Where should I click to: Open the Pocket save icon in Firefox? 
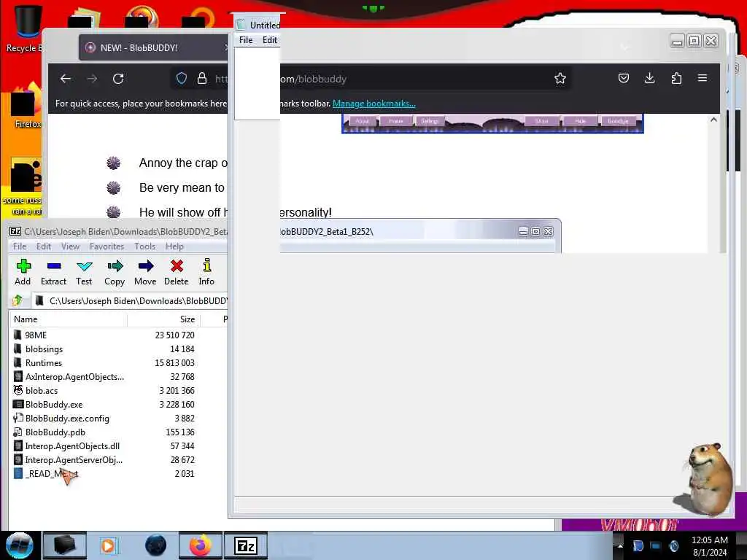coord(624,79)
